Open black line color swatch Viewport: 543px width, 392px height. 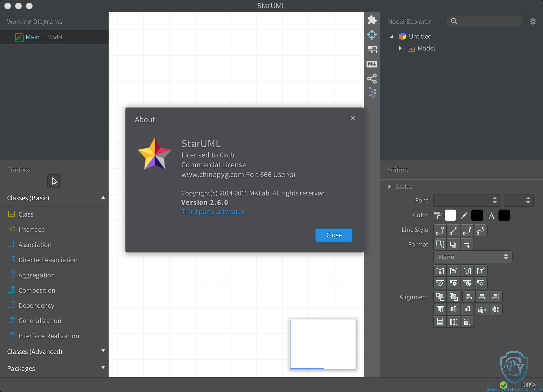click(477, 216)
